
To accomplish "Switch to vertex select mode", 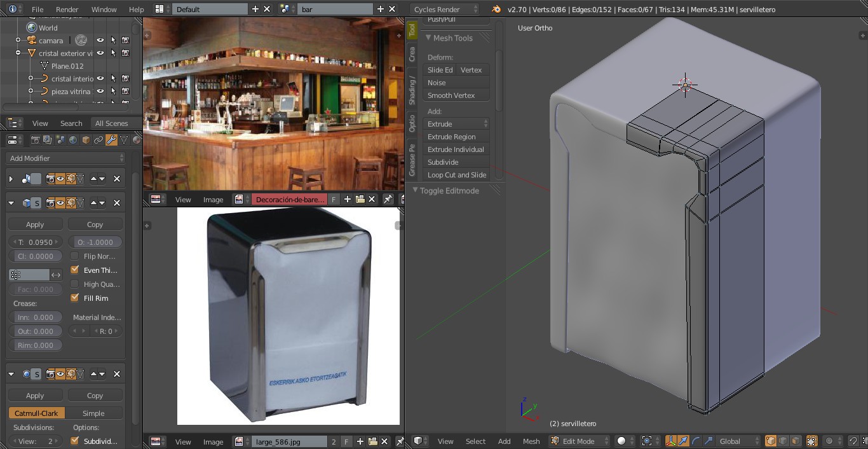I will point(771,441).
